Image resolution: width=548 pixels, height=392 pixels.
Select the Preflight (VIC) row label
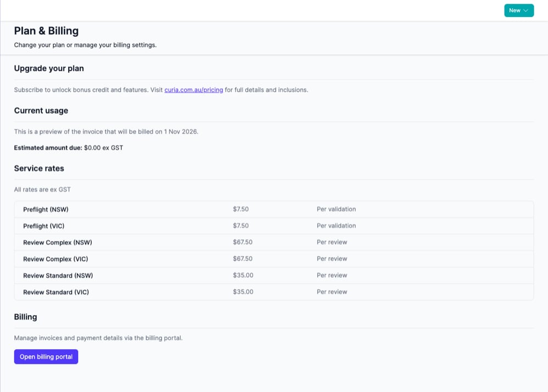pyautogui.click(x=43, y=226)
